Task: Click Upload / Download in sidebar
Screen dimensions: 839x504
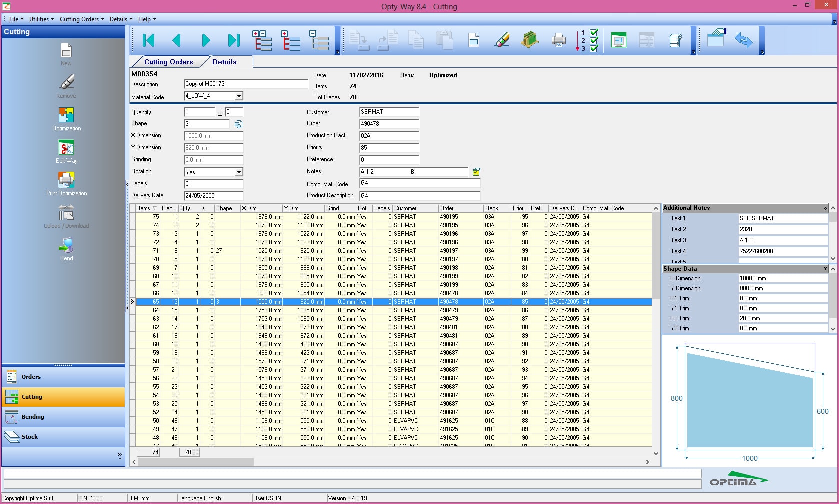Action: (66, 217)
